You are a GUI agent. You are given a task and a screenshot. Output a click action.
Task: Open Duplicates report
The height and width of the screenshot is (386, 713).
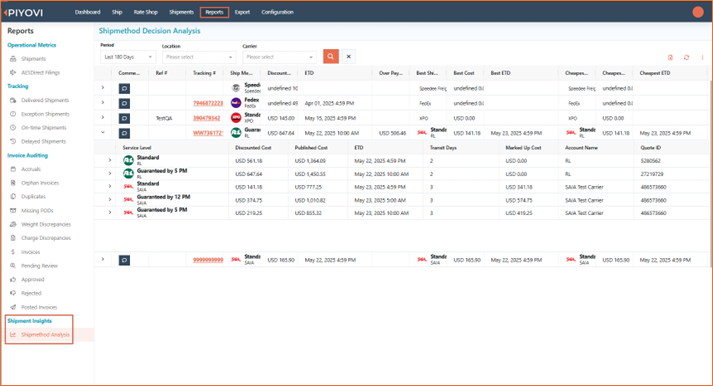click(x=33, y=196)
